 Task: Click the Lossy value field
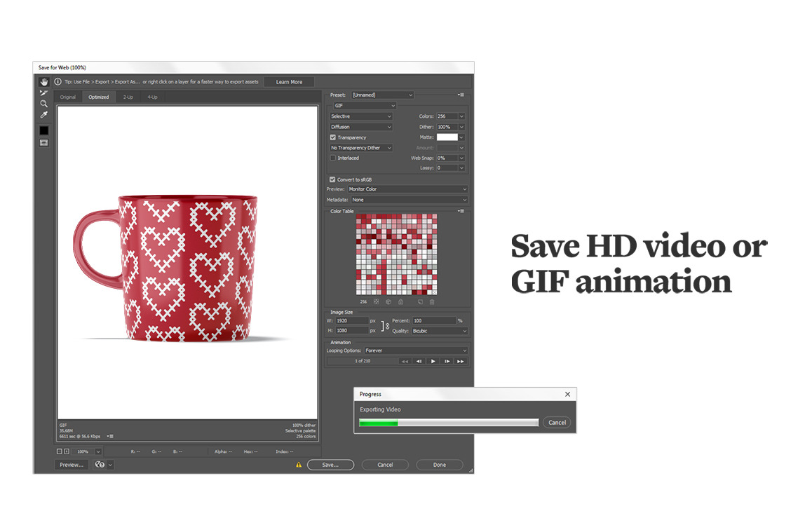447,168
